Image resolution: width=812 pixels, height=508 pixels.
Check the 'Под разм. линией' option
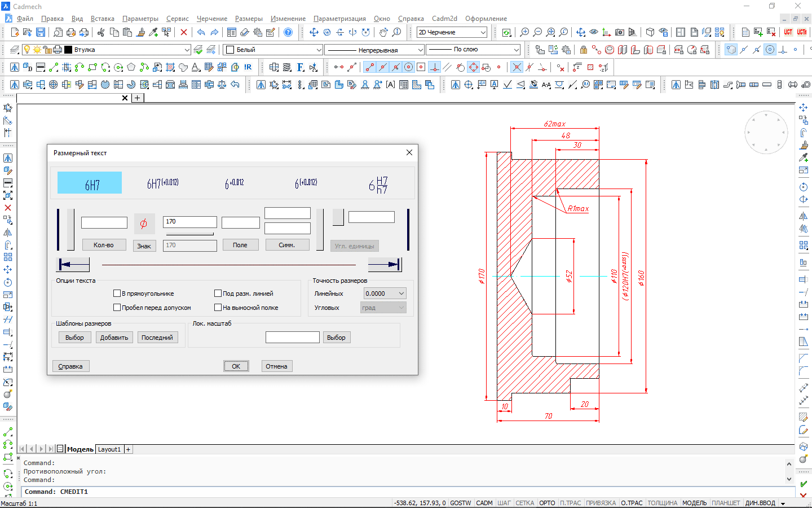coord(218,294)
